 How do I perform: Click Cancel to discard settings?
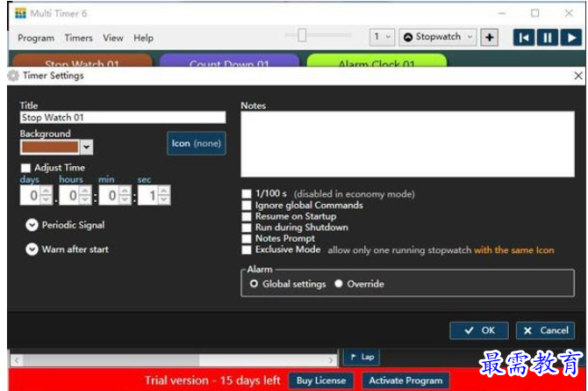coord(545,330)
